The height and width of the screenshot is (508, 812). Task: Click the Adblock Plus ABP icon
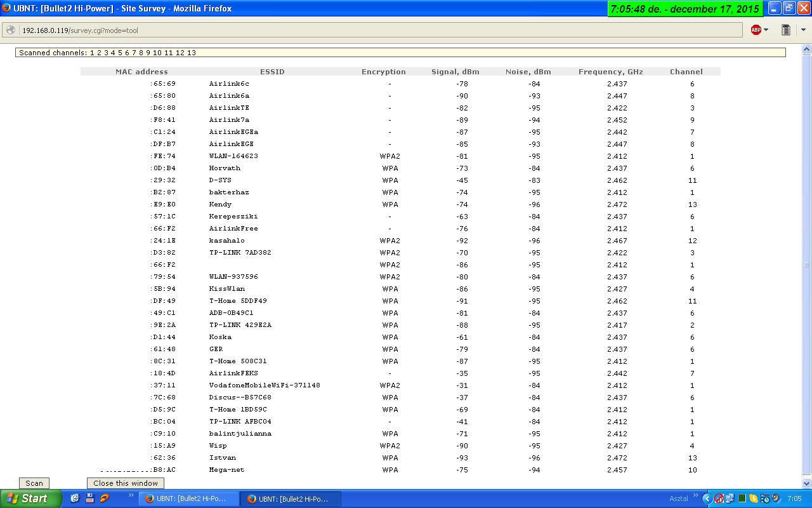coord(756,30)
